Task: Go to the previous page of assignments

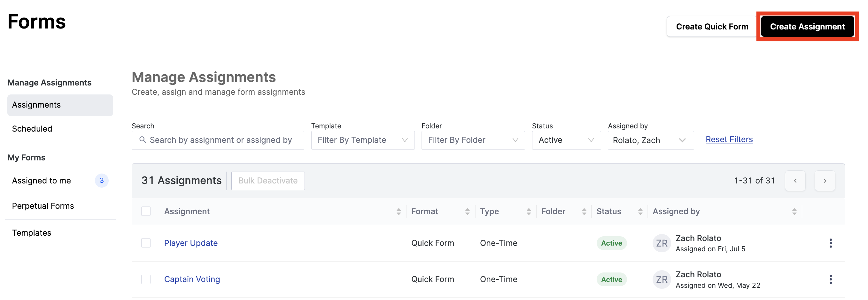Action: click(795, 181)
